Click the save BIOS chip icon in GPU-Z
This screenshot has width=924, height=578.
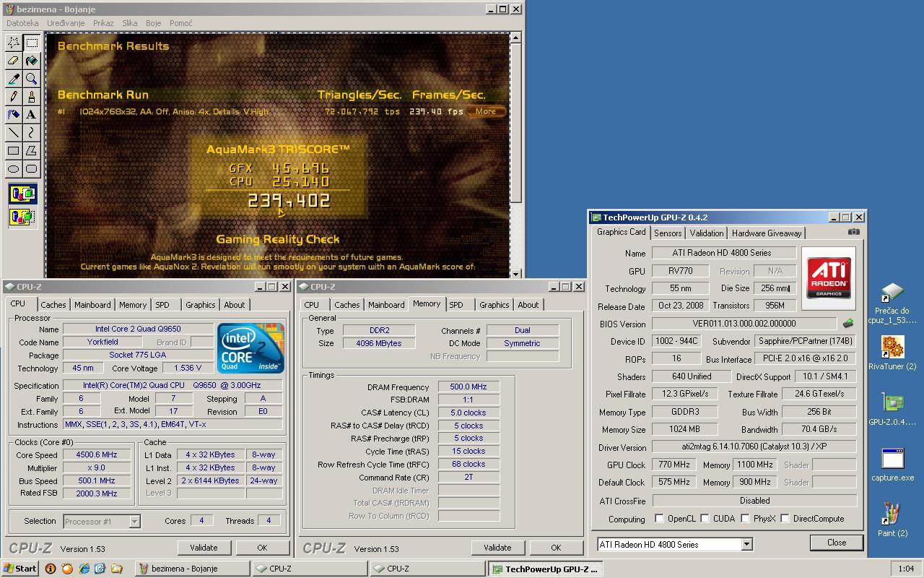(x=848, y=324)
